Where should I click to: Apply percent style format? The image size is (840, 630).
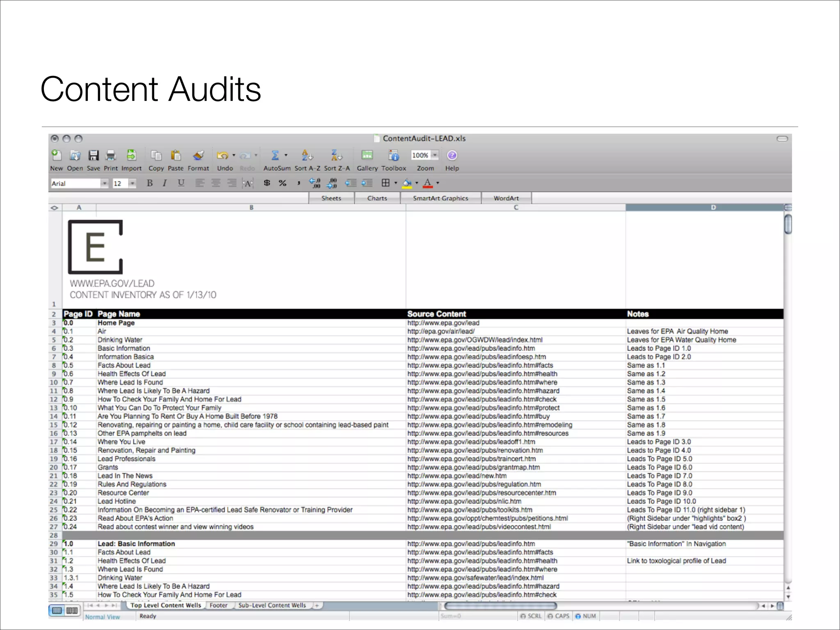[x=283, y=183]
